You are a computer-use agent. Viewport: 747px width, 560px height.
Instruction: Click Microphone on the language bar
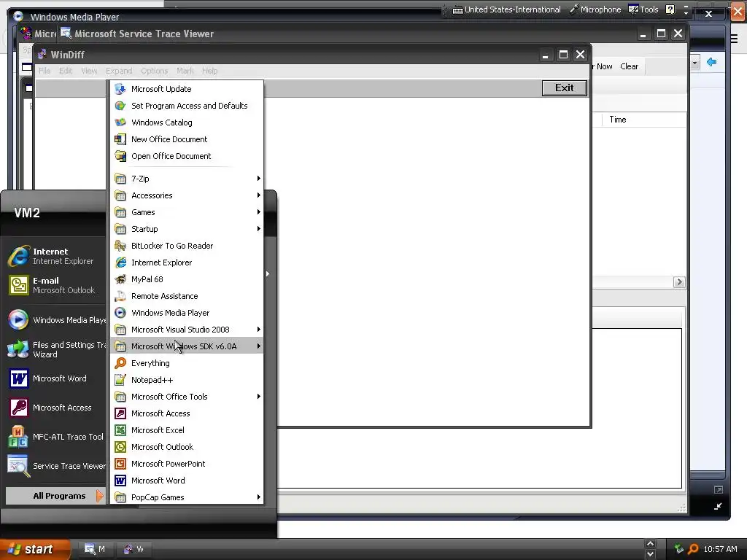click(x=595, y=9)
